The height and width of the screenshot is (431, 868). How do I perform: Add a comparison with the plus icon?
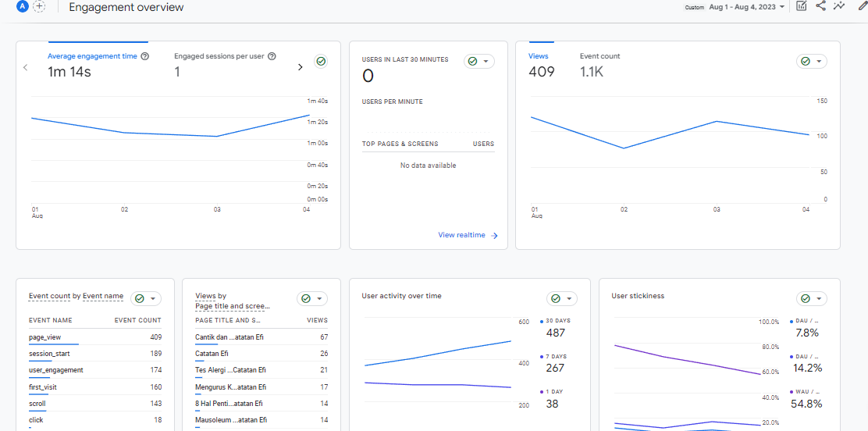39,6
